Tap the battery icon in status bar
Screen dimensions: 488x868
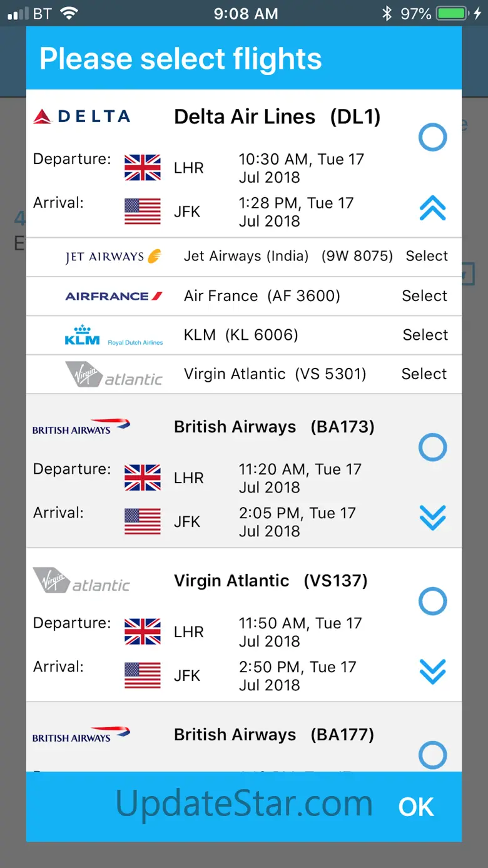click(452, 14)
